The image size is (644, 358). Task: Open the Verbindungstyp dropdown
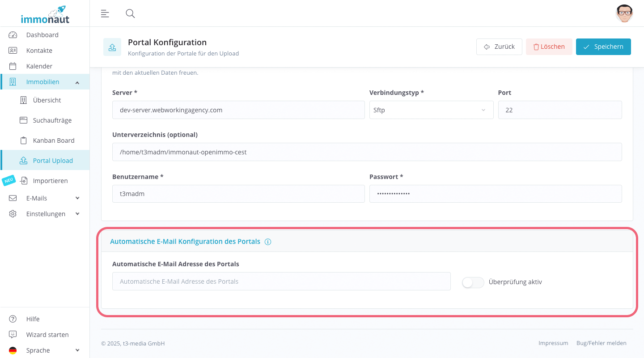[431, 110]
